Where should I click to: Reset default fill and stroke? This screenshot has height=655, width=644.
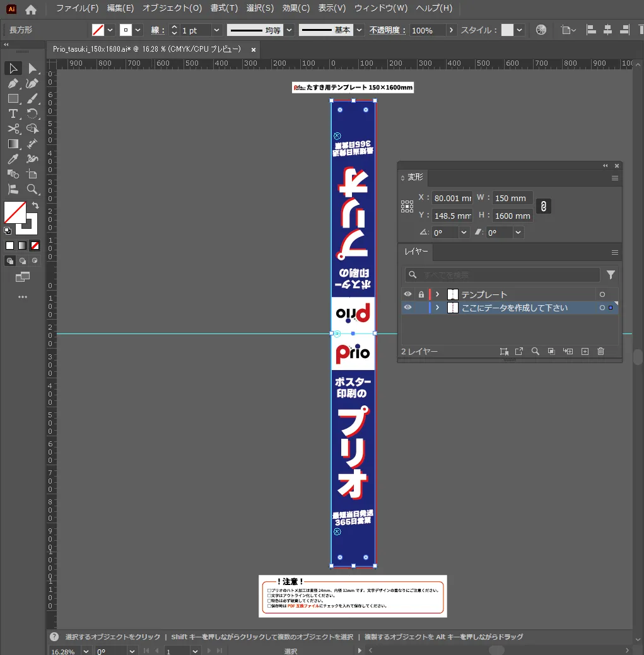point(8,231)
